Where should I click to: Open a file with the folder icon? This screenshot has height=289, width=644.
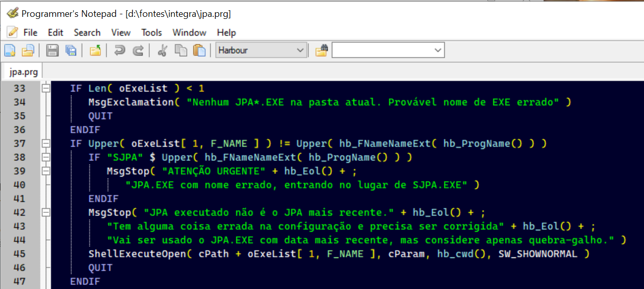pos(28,50)
